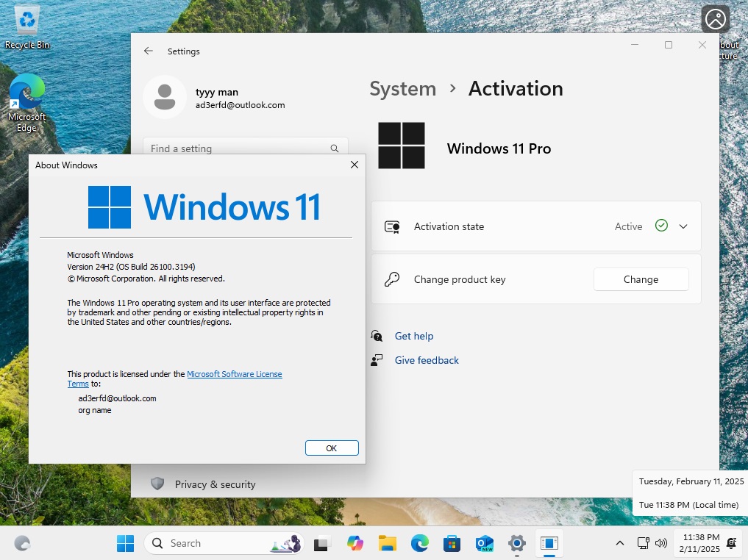Click the taskbar Search box
The height and width of the screenshot is (560, 748).
click(224, 543)
